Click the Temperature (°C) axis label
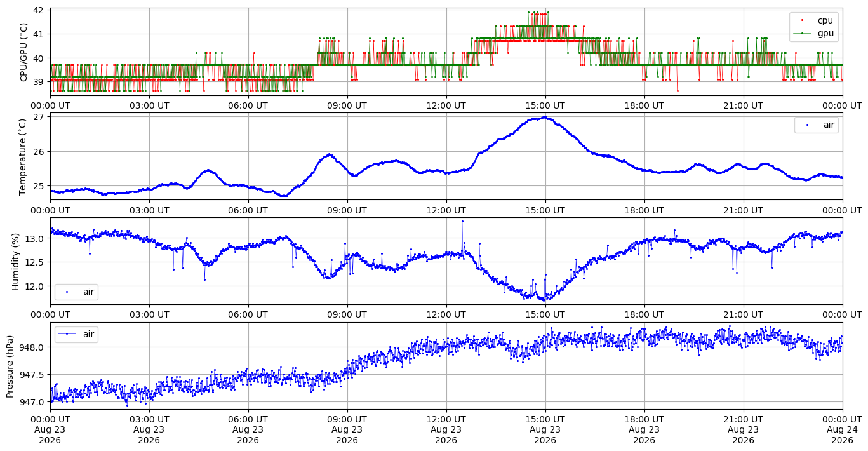This screenshot has height=451, width=868. 24,156
